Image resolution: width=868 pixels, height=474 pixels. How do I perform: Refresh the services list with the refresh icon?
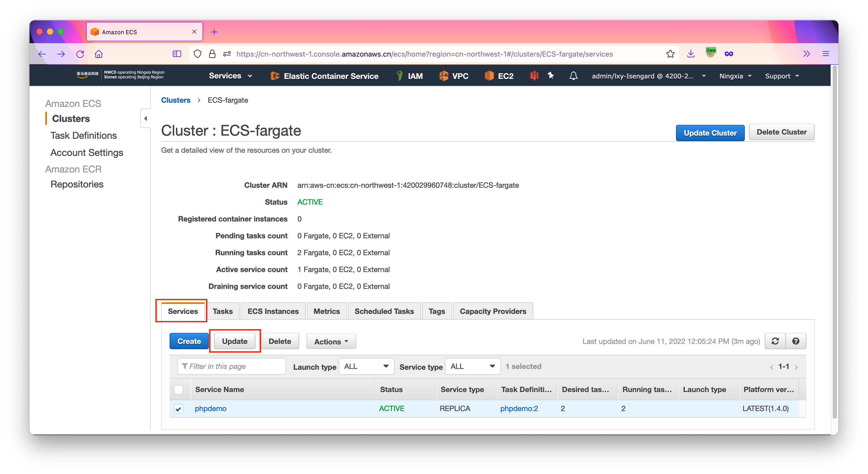775,341
